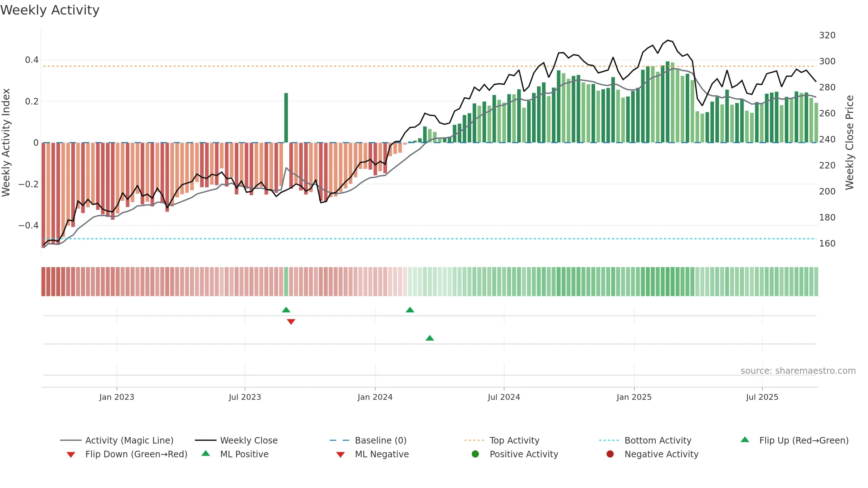Toggle the Flip Down (Green→Red) legend entry
The width and height of the screenshot is (868, 488).
tap(127, 454)
